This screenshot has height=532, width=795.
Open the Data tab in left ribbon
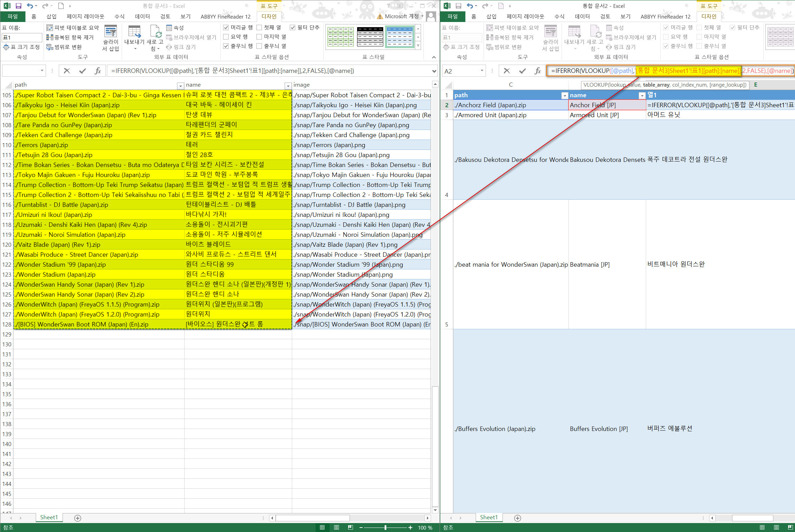142,16
